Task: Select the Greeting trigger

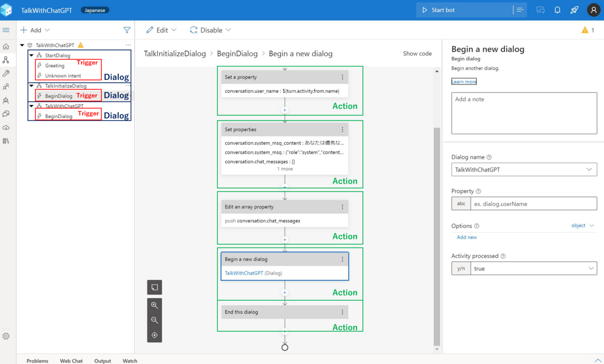Action: pos(55,66)
